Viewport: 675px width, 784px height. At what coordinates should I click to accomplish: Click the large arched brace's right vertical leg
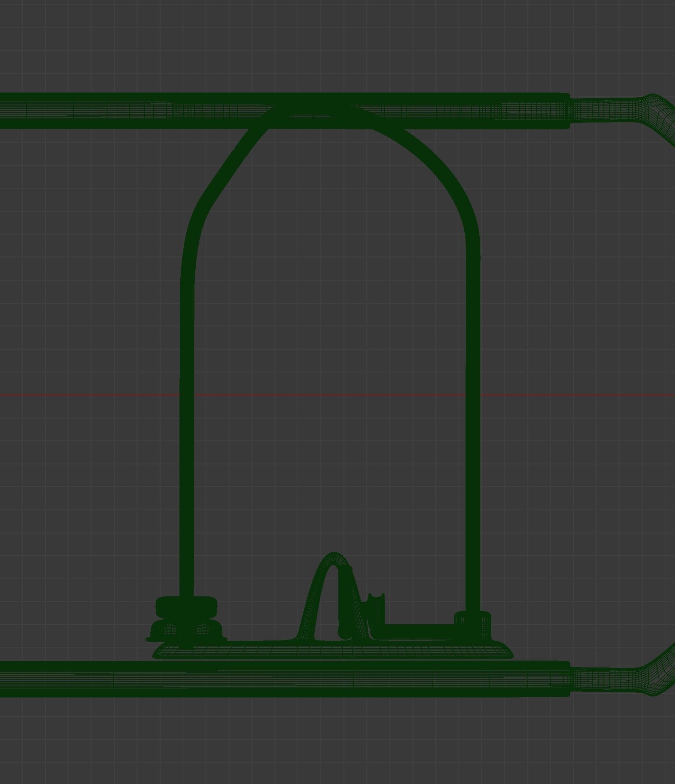(x=473, y=428)
